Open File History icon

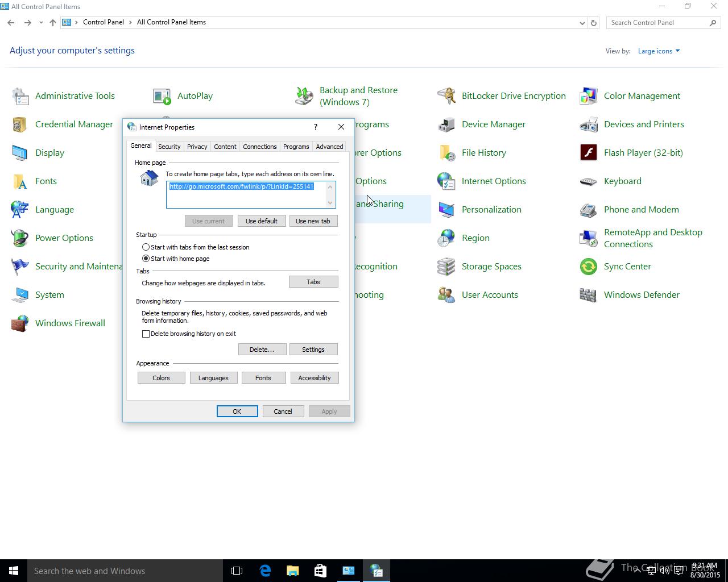(446, 153)
